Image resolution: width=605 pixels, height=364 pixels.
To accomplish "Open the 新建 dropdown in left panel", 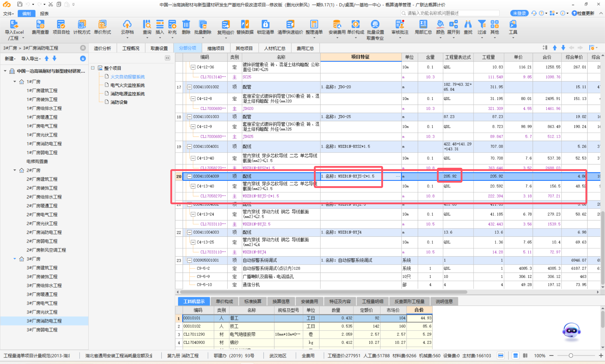I will click(10, 59).
